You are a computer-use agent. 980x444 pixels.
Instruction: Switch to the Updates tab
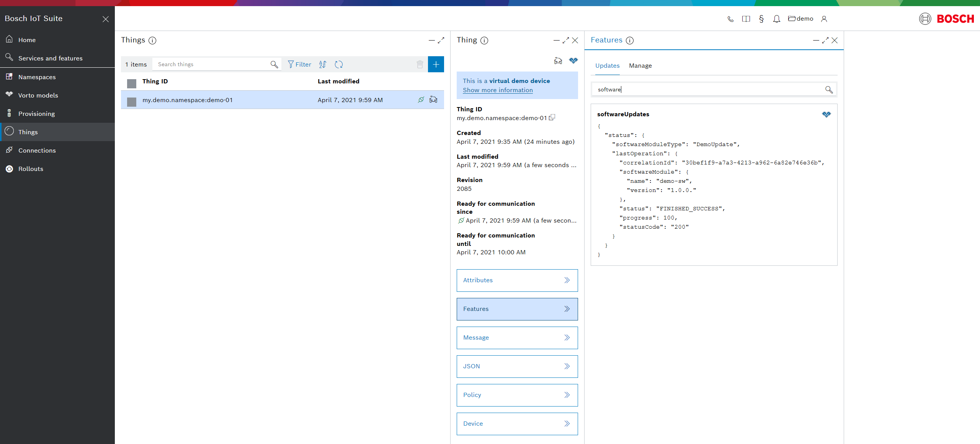[607, 66]
